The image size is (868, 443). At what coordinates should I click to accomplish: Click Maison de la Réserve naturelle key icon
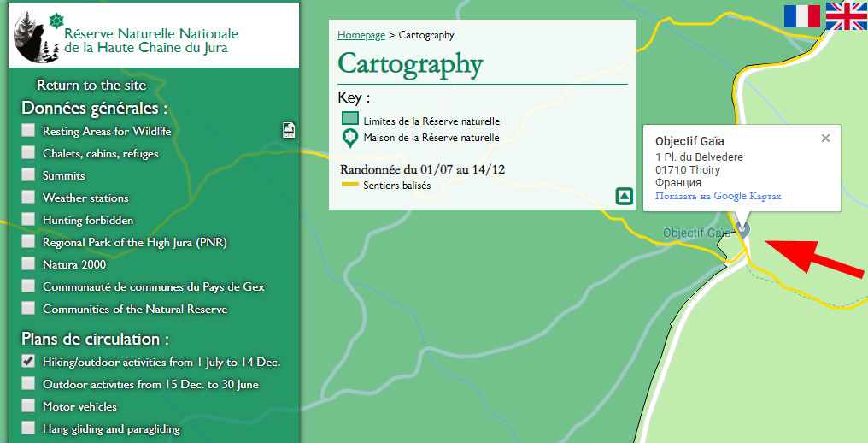[x=350, y=138]
